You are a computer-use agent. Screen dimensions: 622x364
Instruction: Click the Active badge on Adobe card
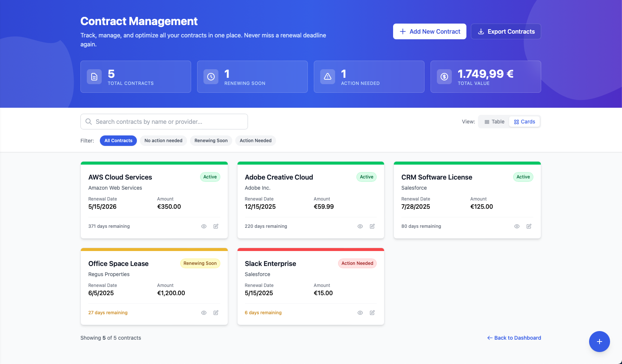click(367, 177)
